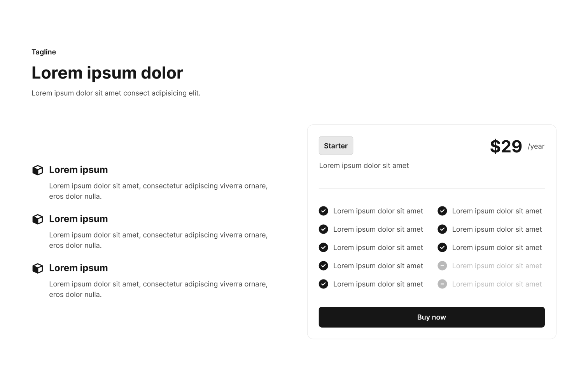Click the fourth checkmark in the left feature column
This screenshot has width=588, height=386.
pyautogui.click(x=324, y=266)
